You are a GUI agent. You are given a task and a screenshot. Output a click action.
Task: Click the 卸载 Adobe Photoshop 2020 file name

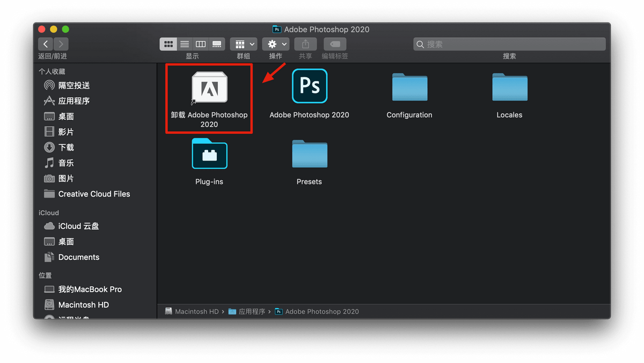[209, 120]
